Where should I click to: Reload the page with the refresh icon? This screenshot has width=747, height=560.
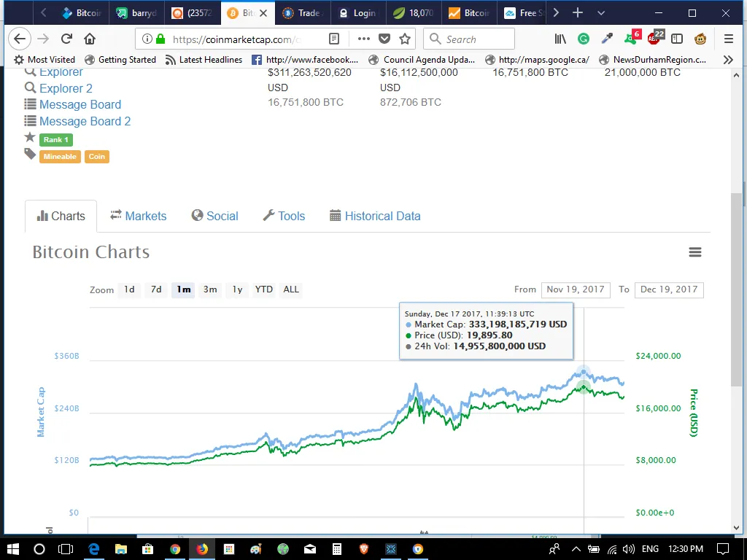(66, 39)
